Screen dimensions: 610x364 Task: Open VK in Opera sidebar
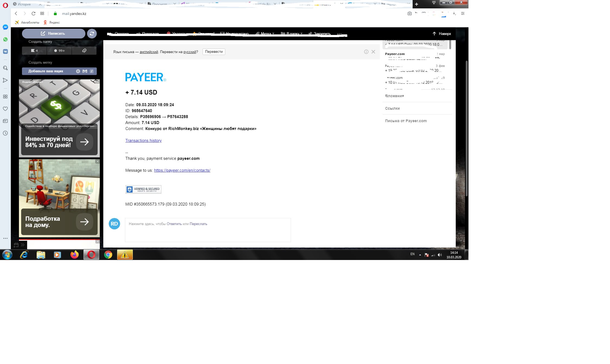5,51
